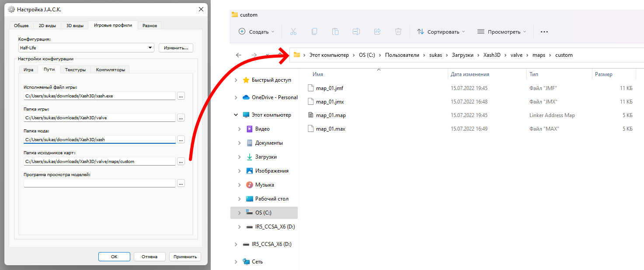Screen dimensions: 644x270
Task: Expand the Загрузки tree node in sidebar
Action: coord(239,157)
